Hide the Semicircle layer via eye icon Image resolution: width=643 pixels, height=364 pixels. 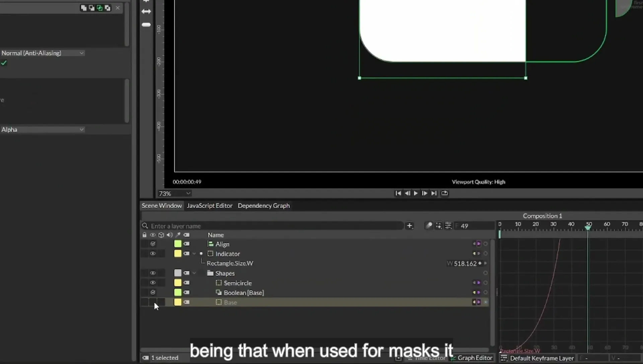[x=153, y=283]
